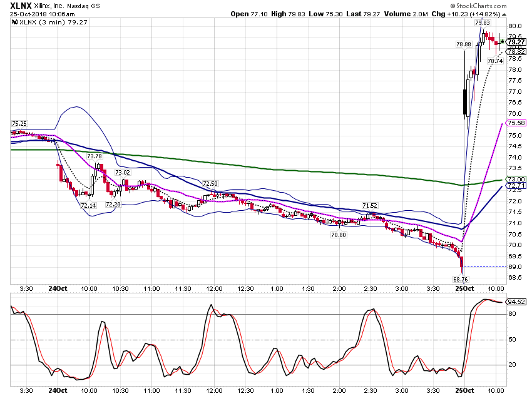The height and width of the screenshot is (396, 532).
Task: Click the High 79.83 value in the header
Action: (x=288, y=14)
